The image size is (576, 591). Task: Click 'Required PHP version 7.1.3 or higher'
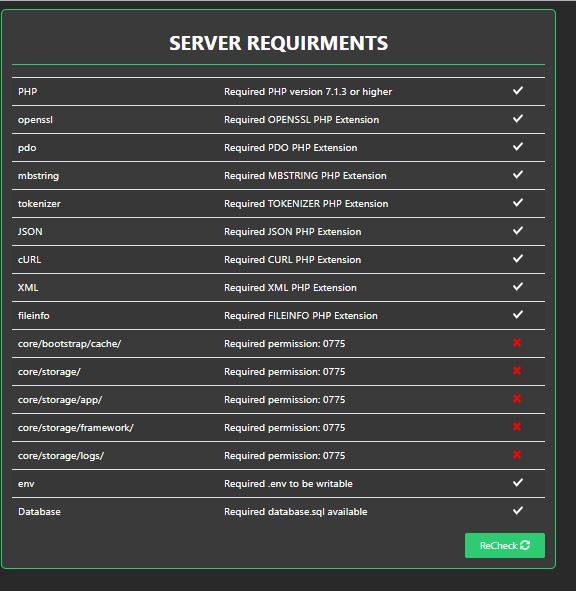coord(308,92)
